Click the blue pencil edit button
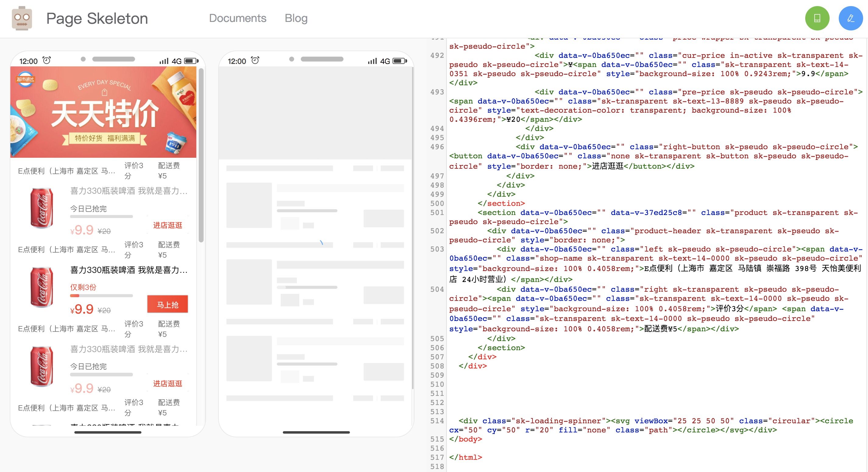Viewport: 868px width, 472px height. pyautogui.click(x=851, y=18)
